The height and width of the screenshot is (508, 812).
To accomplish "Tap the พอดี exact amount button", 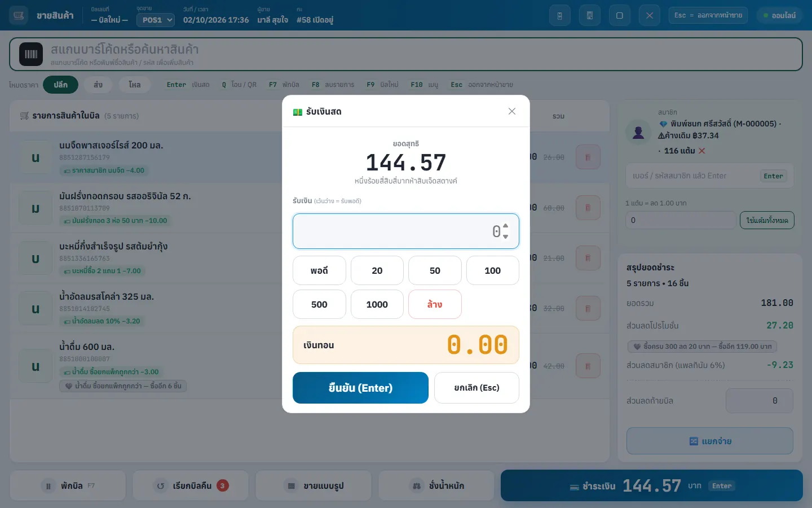I will (319, 270).
